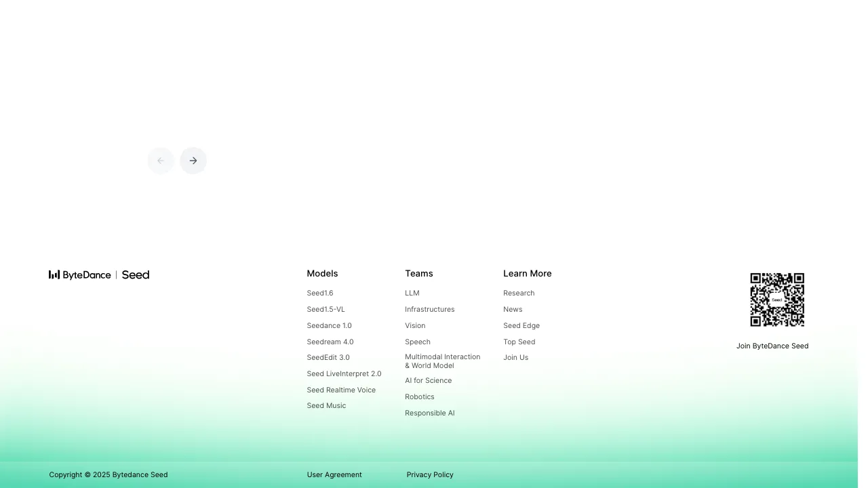Image resolution: width=868 pixels, height=488 pixels.
Task: Open the SeedEdit 3.0 page
Action: click(328, 357)
